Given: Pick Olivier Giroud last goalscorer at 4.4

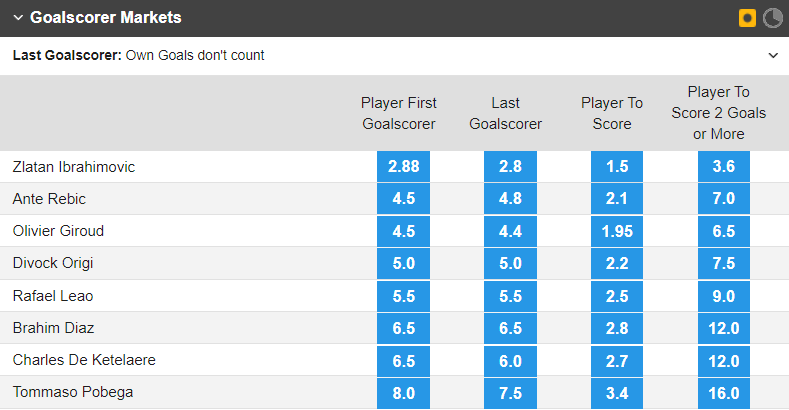Looking at the screenshot, I should 510,231.
